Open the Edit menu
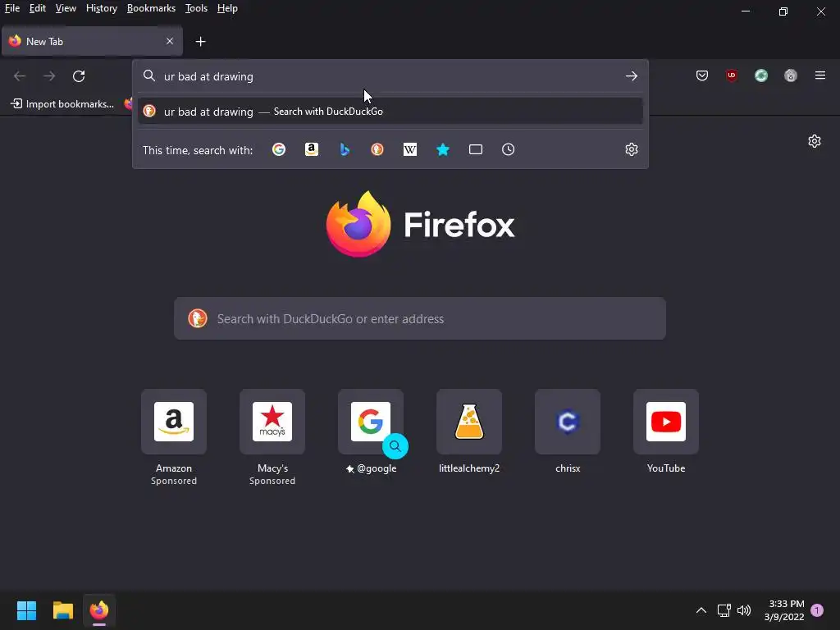The image size is (840, 630). pyautogui.click(x=38, y=8)
